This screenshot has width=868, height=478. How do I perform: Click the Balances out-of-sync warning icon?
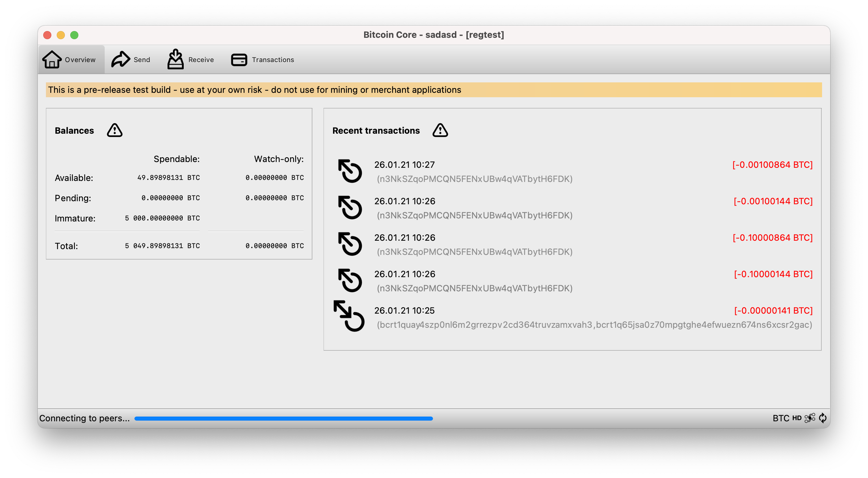point(114,130)
